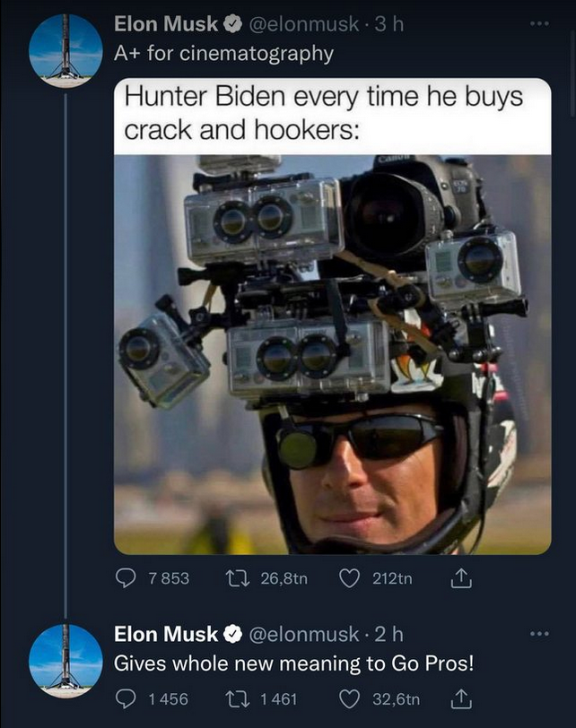Open more options on second tweet
The width and height of the screenshot is (576, 728).
tap(537, 633)
